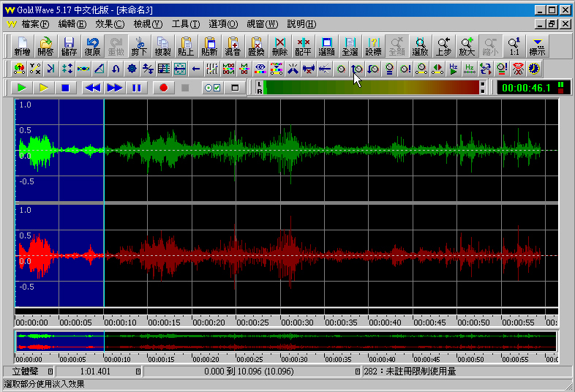Open the control properties checkbox button
The image size is (575, 392).
point(212,88)
